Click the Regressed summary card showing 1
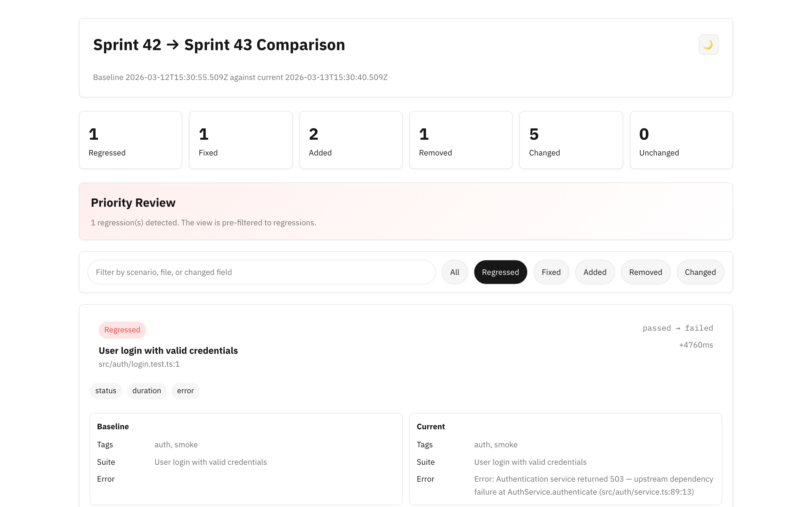 click(130, 139)
